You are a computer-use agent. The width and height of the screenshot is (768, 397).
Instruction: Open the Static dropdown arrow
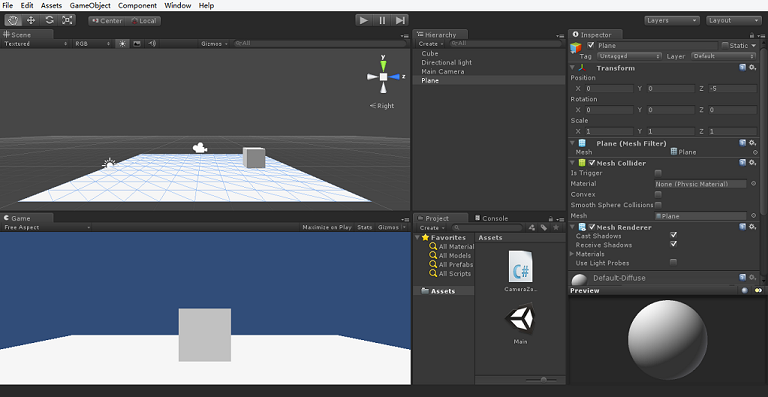[753, 46]
